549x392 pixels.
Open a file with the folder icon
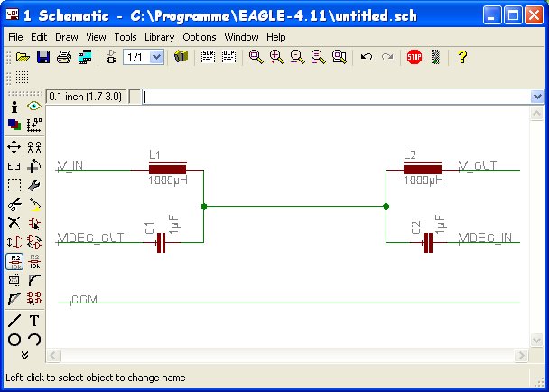point(23,57)
